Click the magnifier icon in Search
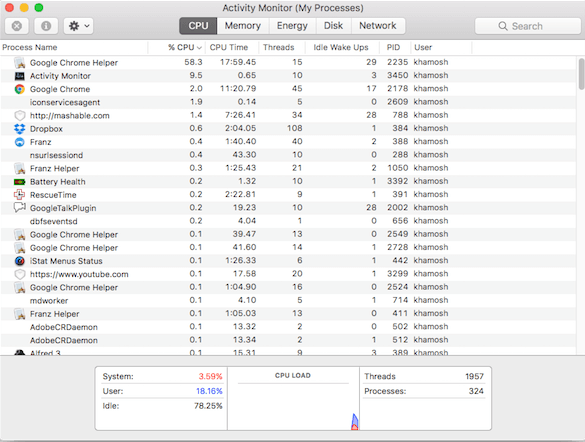The image size is (585, 442). coord(503,26)
